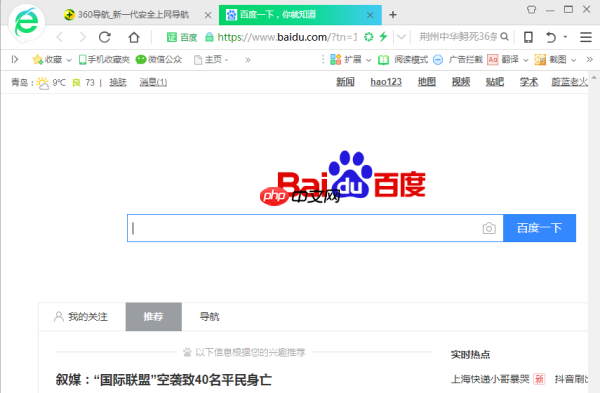The height and width of the screenshot is (393, 600).
Task: Click the 360 browser logo avatar
Action: 26,22
